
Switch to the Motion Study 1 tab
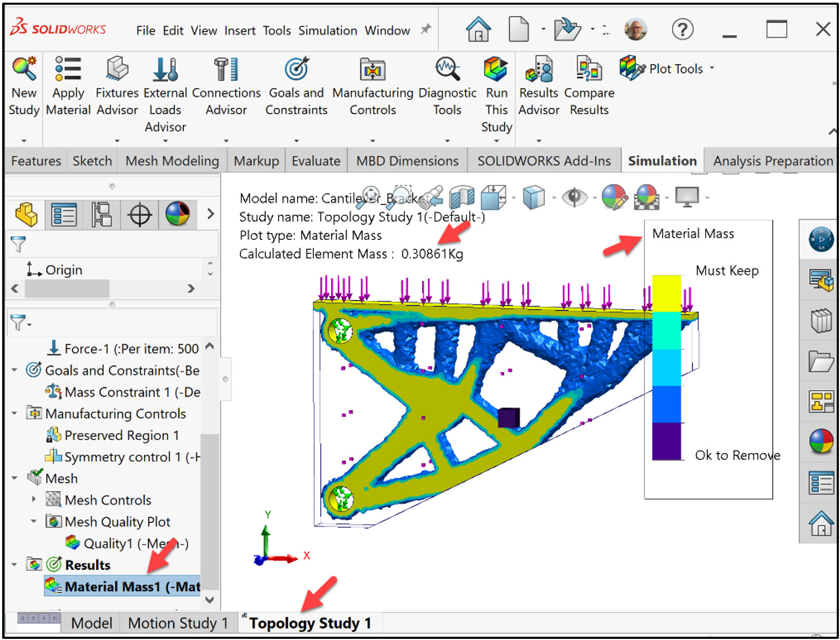[x=178, y=622]
